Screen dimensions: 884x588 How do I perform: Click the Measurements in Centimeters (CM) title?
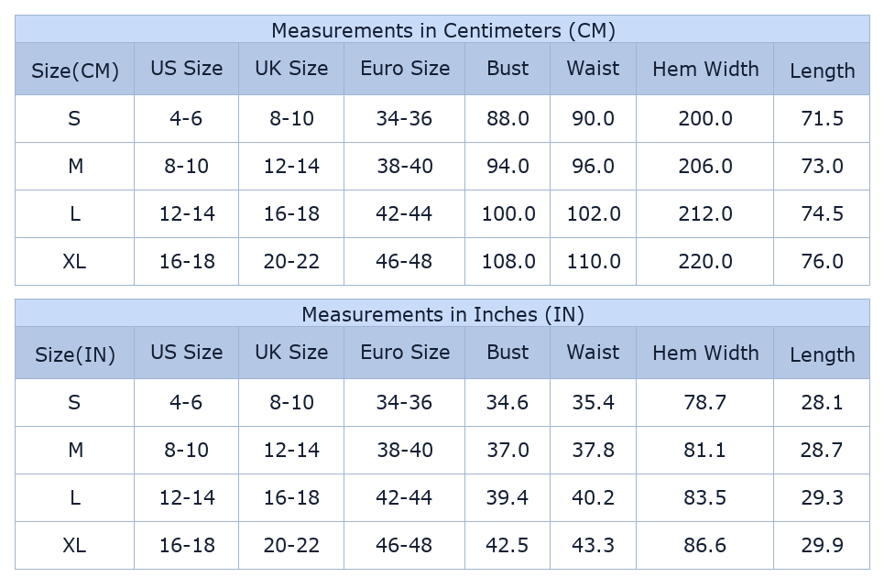coord(442,30)
